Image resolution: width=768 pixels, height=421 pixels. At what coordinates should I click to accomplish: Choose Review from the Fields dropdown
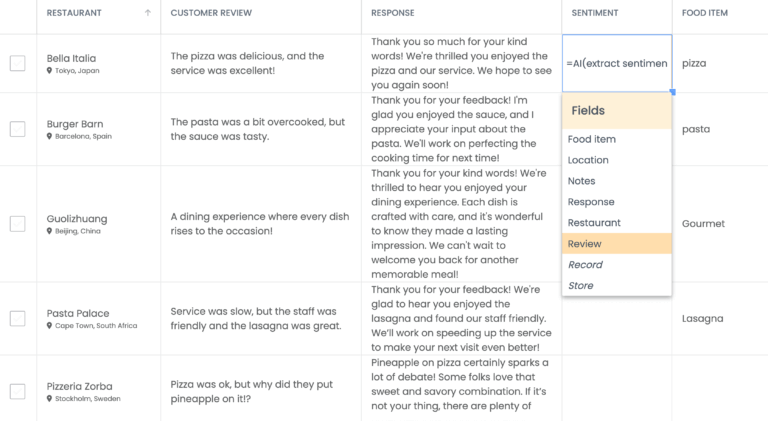click(617, 244)
